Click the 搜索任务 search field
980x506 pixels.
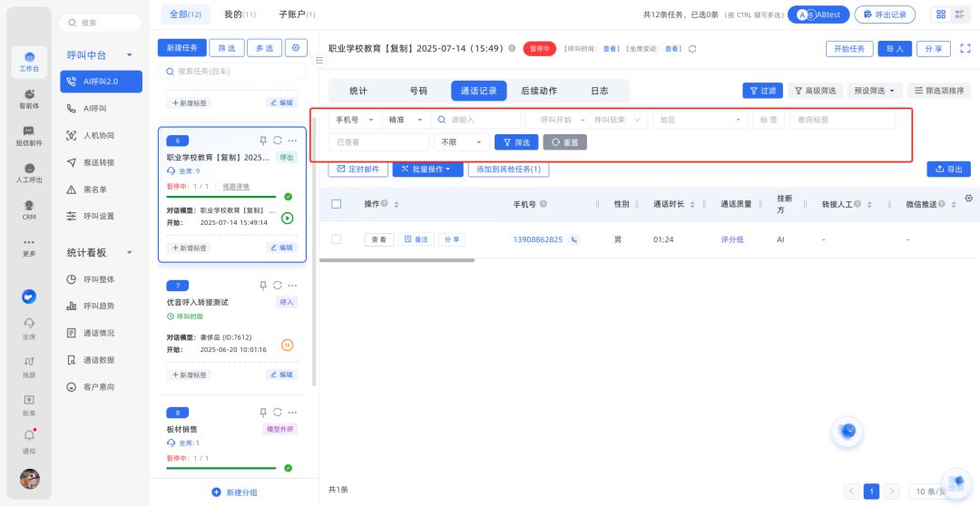point(232,71)
